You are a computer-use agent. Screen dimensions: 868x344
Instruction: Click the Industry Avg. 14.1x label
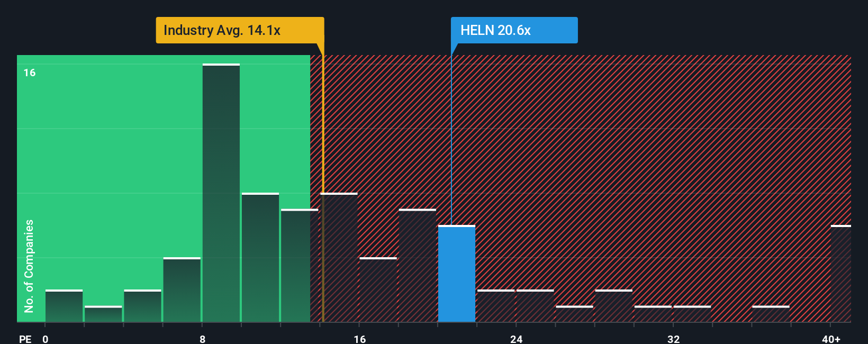[x=240, y=30]
